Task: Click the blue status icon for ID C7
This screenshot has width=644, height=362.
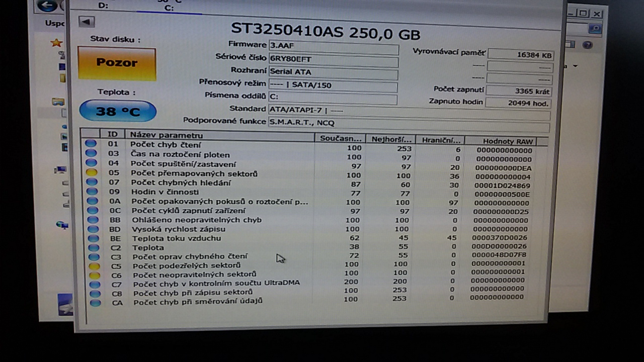Action: [x=95, y=285]
